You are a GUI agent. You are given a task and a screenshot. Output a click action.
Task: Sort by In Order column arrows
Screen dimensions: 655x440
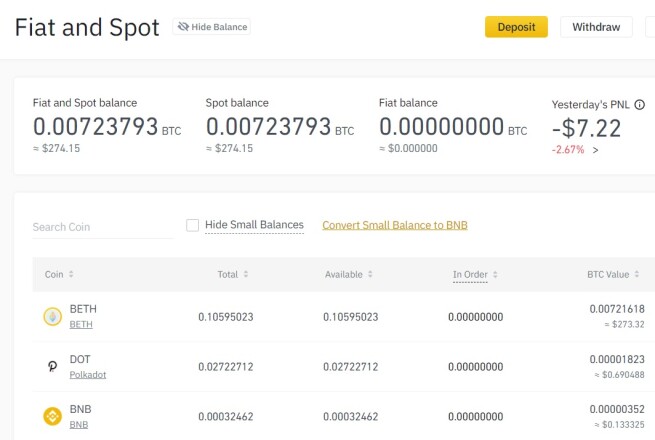click(x=495, y=275)
